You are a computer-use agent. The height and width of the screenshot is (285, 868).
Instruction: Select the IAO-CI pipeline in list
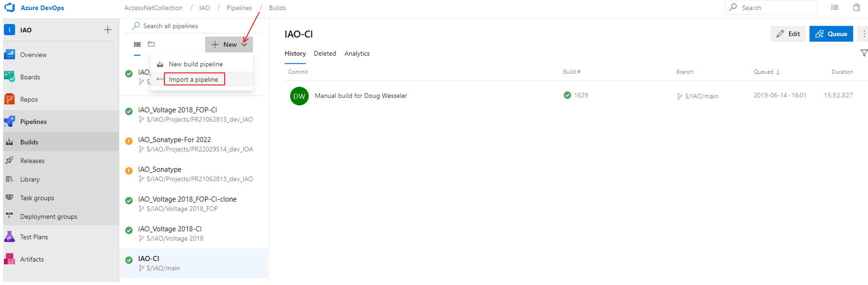(194, 263)
